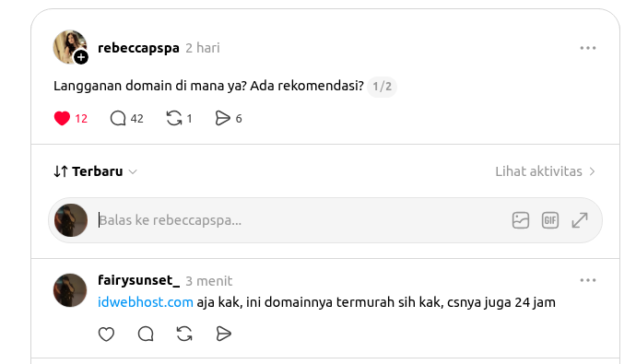Add a GIF to the reply

(x=550, y=220)
